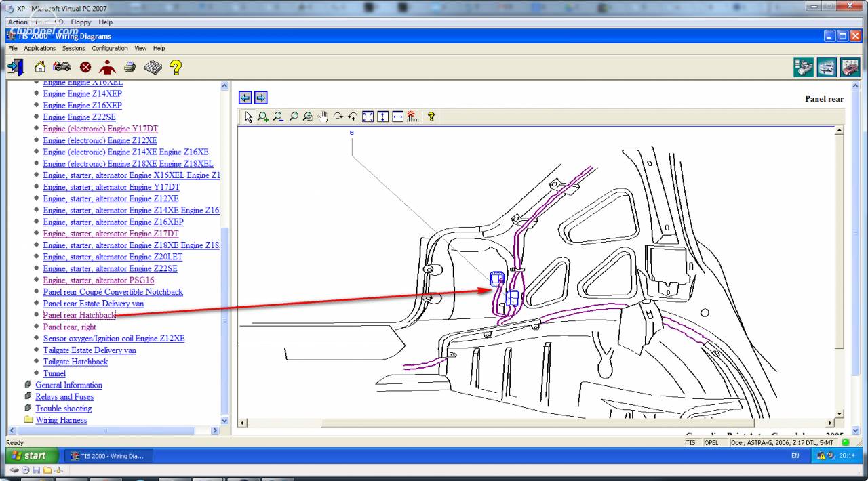Click the Virtual PC CD drive status icon
Screen dimensions: 868x481
(27, 469)
